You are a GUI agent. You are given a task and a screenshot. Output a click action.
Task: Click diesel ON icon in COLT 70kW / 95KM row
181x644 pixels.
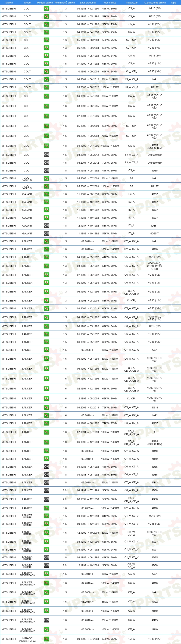pyautogui.click(x=46, y=163)
